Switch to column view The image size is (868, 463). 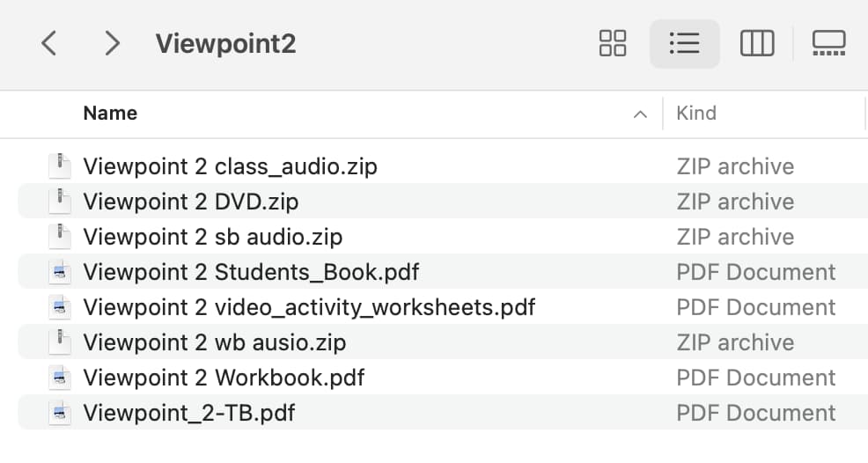[x=757, y=43]
